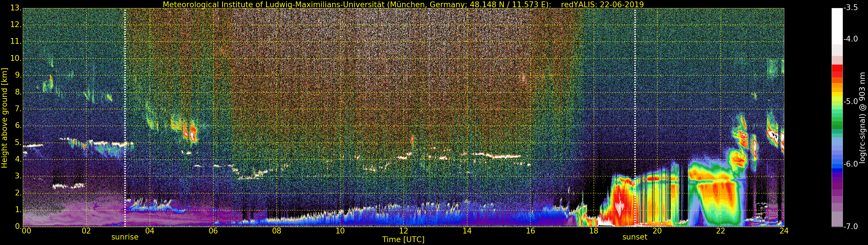This screenshot has width=868, height=245.
Task: Click time axis tick label '16'
Action: [530, 231]
